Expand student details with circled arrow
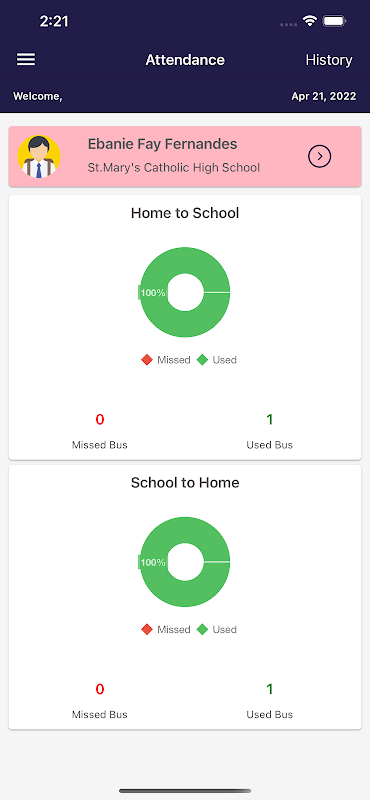This screenshot has width=370, height=800. (x=319, y=156)
